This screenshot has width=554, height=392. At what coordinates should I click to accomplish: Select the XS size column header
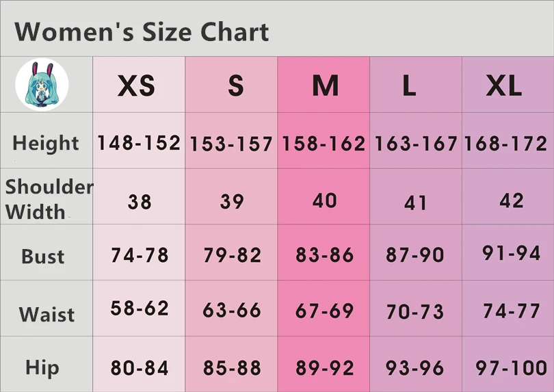click(136, 86)
